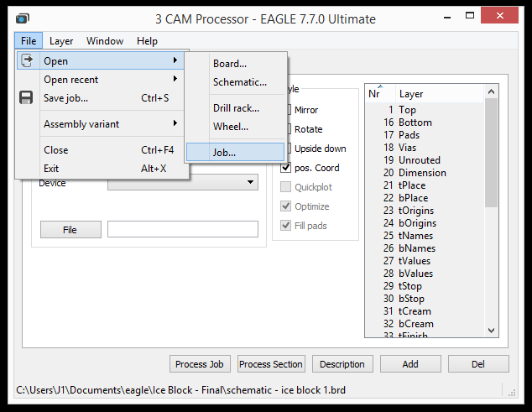532x412 pixels.
Task: Select layer 29 tStop
Action: (x=425, y=286)
